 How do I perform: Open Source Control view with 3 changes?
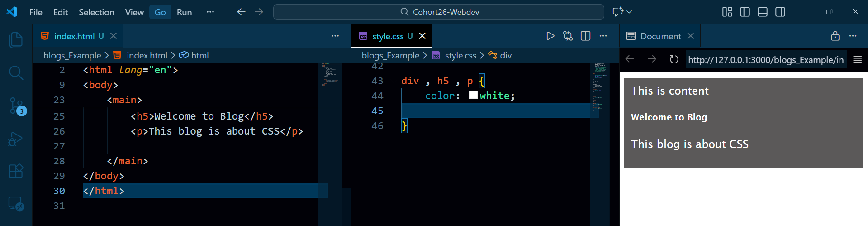[x=17, y=106]
